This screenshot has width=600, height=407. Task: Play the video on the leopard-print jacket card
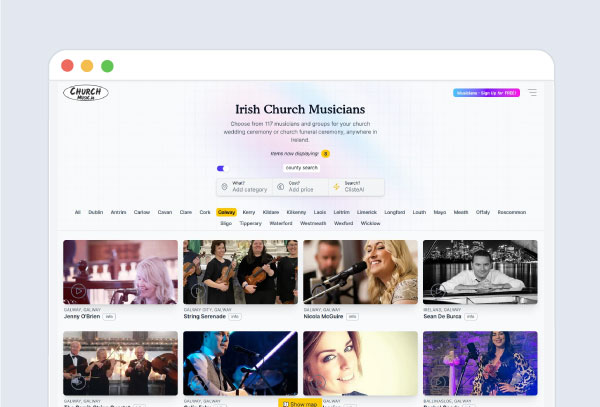[x=438, y=382]
